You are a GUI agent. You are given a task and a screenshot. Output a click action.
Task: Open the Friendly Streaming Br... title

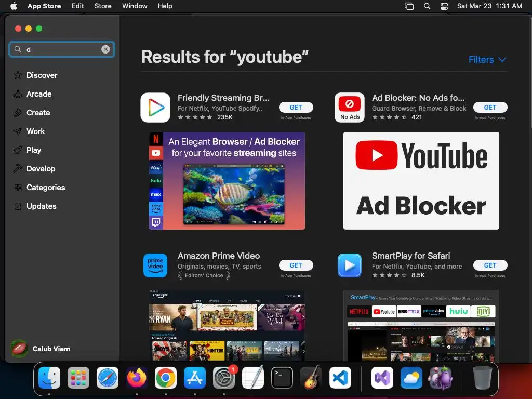tap(223, 98)
